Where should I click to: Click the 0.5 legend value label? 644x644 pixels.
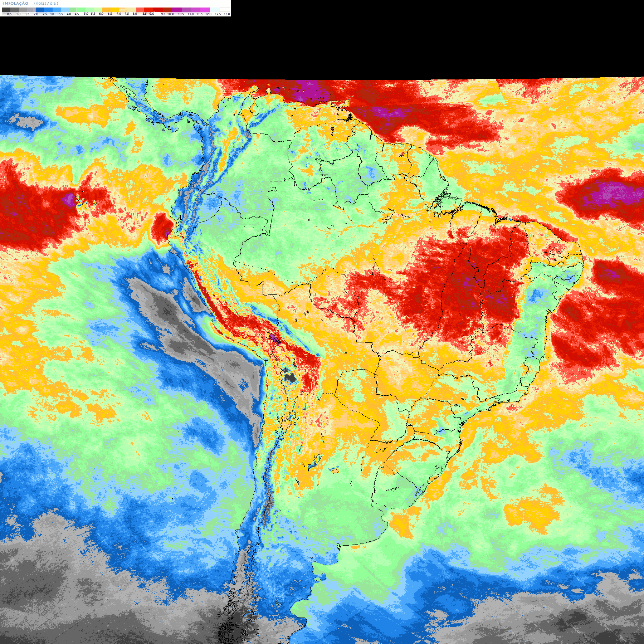[x=9, y=14]
